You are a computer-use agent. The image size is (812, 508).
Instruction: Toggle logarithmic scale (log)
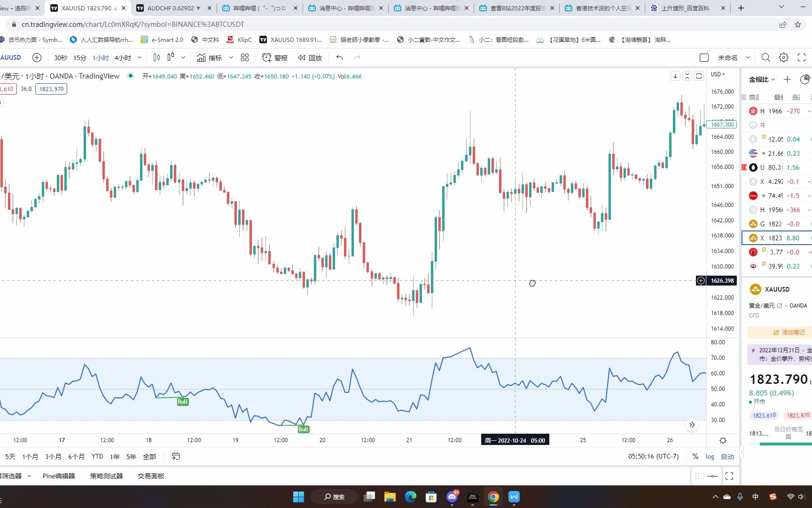pyautogui.click(x=710, y=456)
